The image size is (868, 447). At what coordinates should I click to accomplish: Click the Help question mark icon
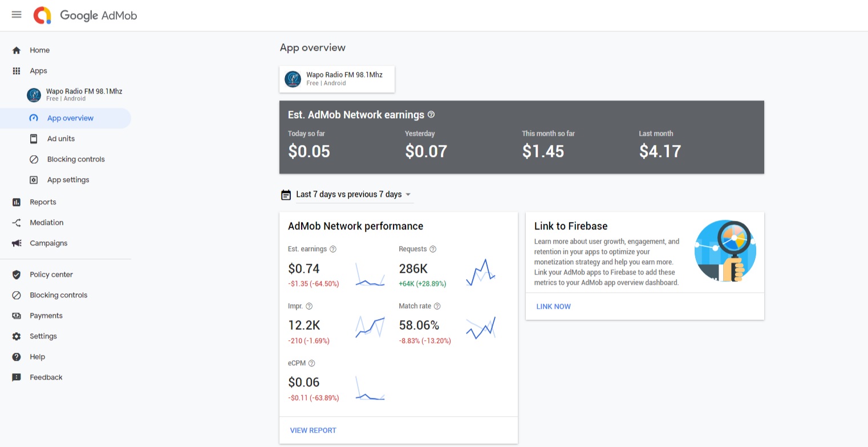[x=17, y=357]
